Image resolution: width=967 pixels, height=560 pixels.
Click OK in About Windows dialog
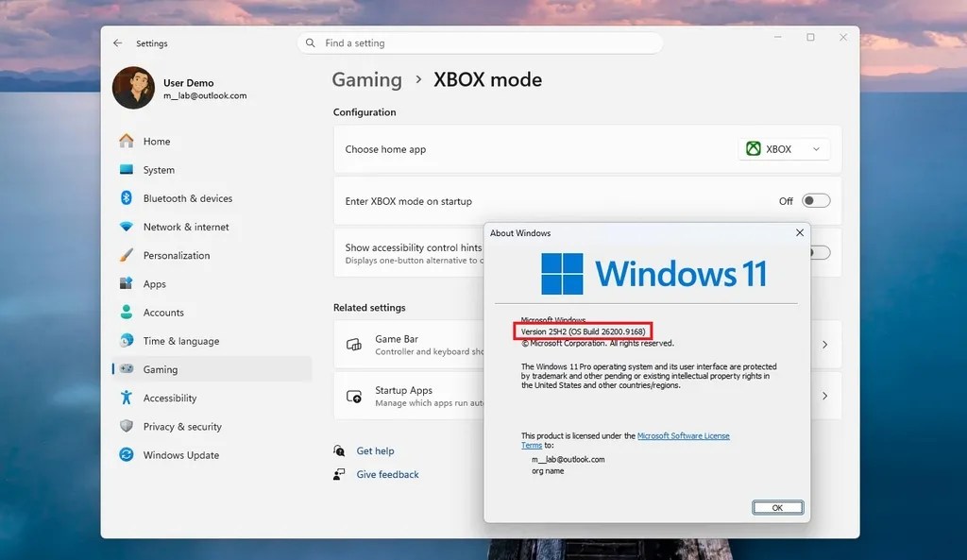(778, 507)
